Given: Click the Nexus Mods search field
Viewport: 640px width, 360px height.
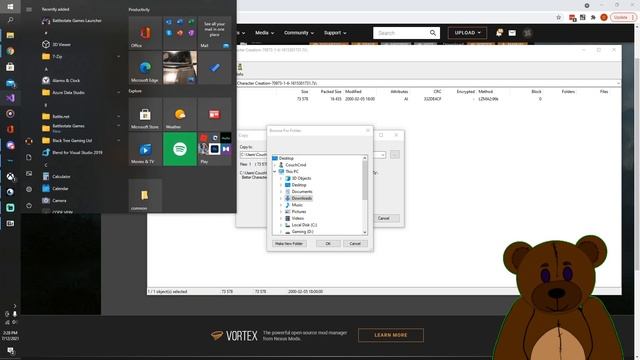Looking at the screenshot, I should click(x=401, y=33).
